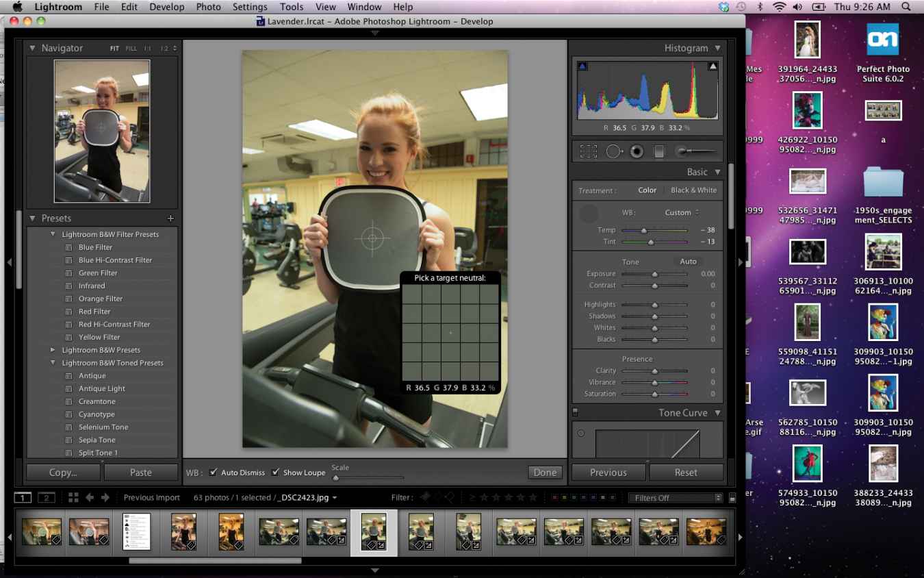Collapse the Navigator panel
This screenshot has height=578, width=924.
pyautogui.click(x=32, y=48)
